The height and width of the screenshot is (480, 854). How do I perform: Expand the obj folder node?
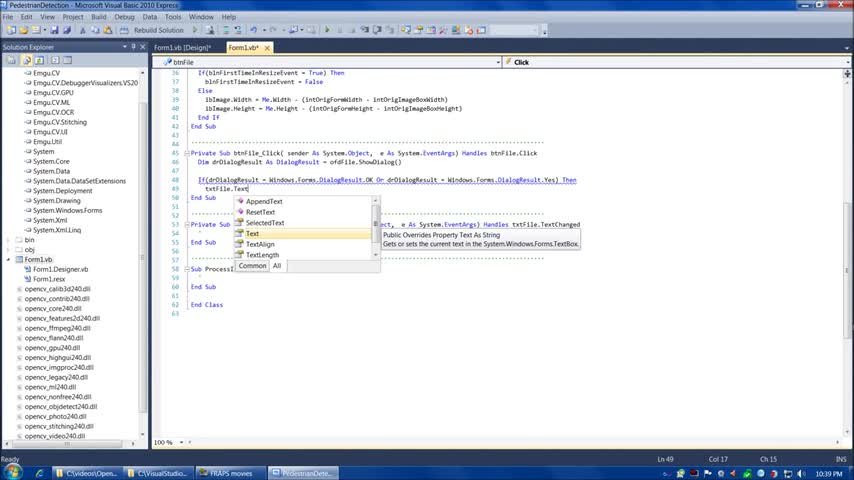[8, 250]
